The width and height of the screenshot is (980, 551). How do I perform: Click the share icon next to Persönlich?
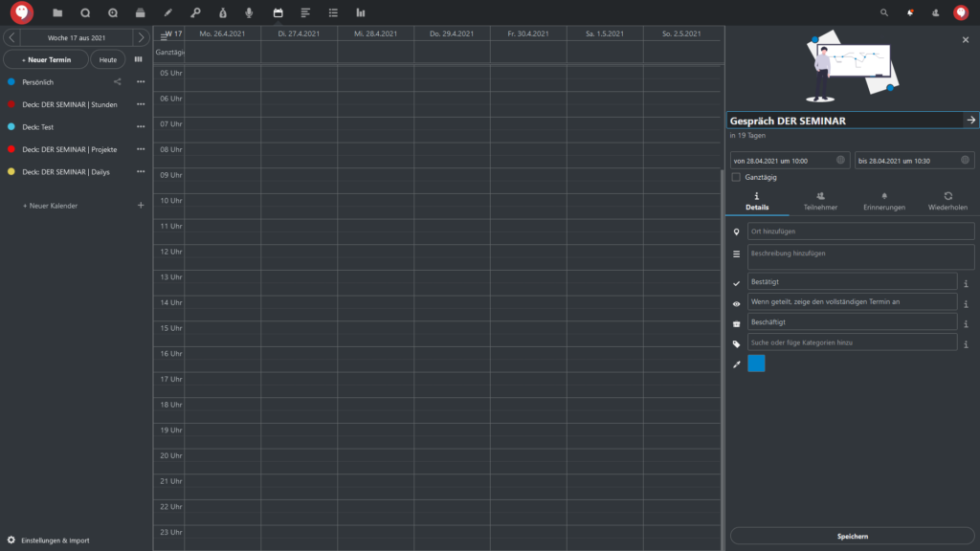point(118,82)
